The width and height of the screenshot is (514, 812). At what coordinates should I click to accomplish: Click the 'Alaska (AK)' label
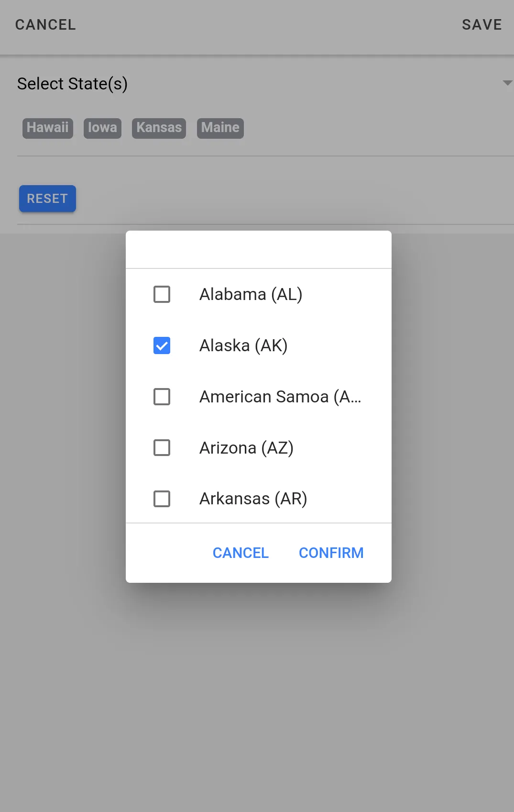243,345
